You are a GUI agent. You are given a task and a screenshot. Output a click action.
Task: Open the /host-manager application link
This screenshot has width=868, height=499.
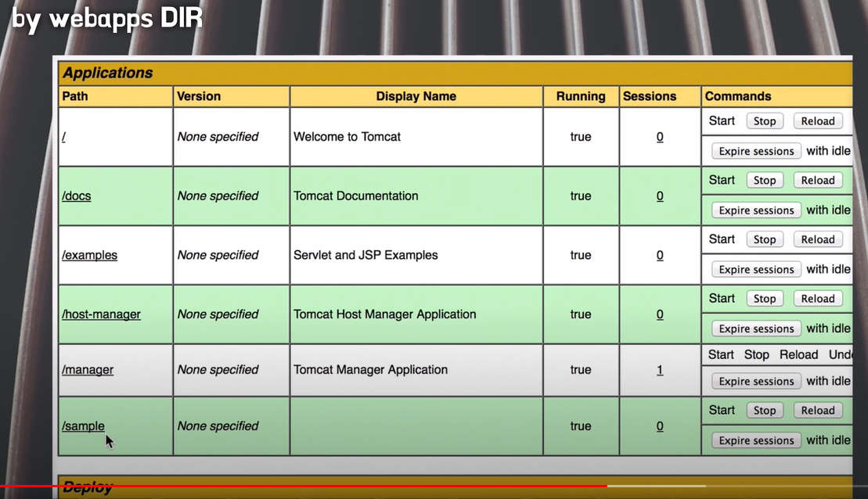101,314
